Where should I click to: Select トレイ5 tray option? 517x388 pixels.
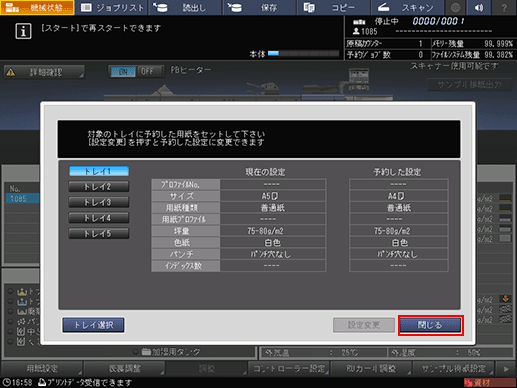[99, 234]
